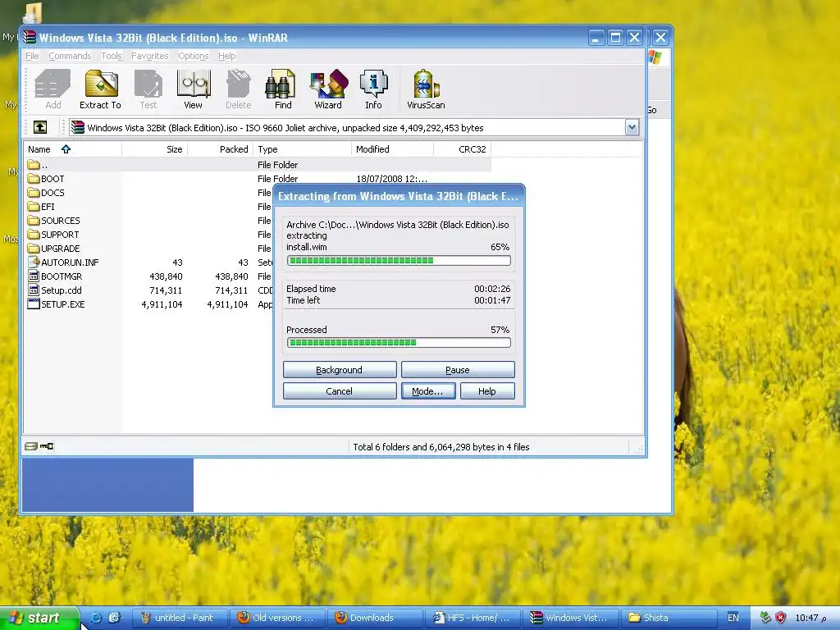This screenshot has height=630, width=840.
Task: Switch to HFS - Home taskbar item
Action: pos(472,618)
